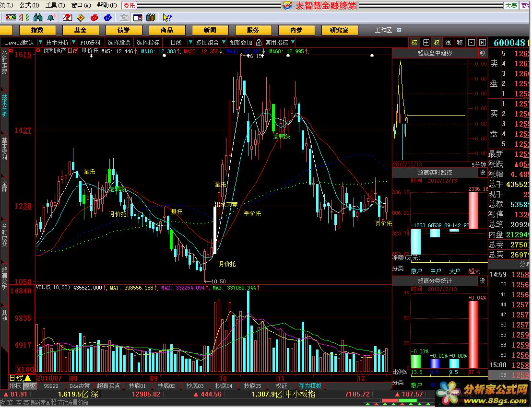Toggle the 标 marker button
The height and width of the screenshot is (408, 532).
[414, 42]
